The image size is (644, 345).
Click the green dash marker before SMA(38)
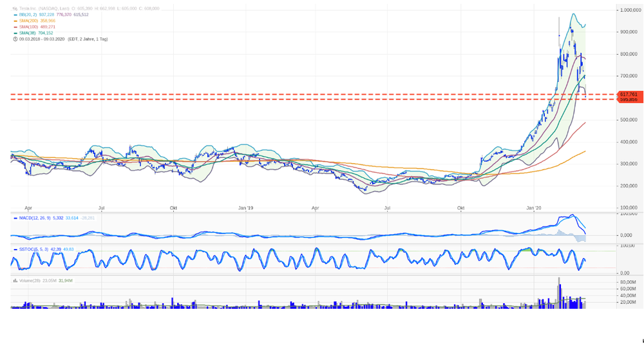[x=15, y=33]
